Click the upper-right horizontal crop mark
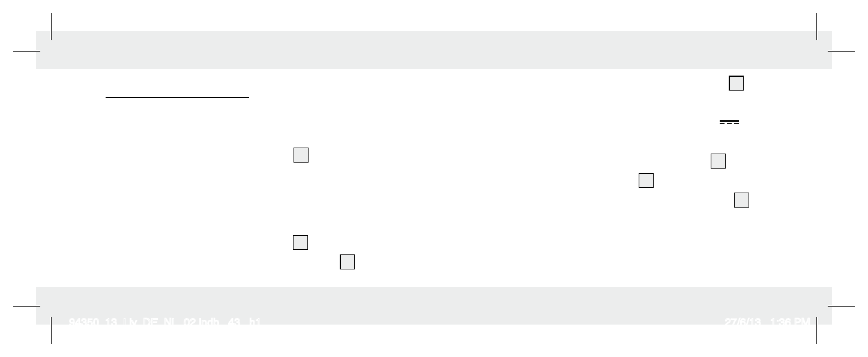The height and width of the screenshot is (357, 868). coord(841,51)
